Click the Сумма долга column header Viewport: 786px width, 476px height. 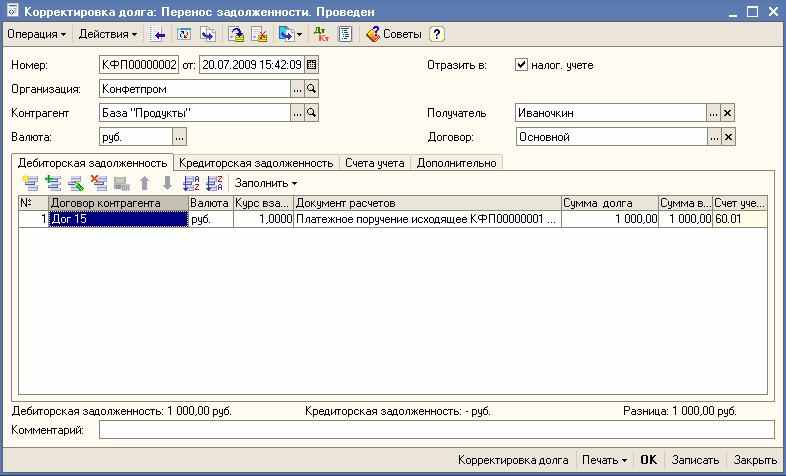click(610, 203)
